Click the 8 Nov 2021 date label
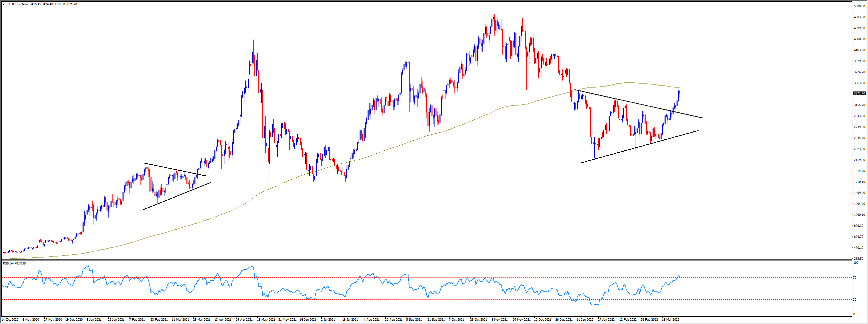This screenshot has width=868, height=324. click(x=500, y=319)
